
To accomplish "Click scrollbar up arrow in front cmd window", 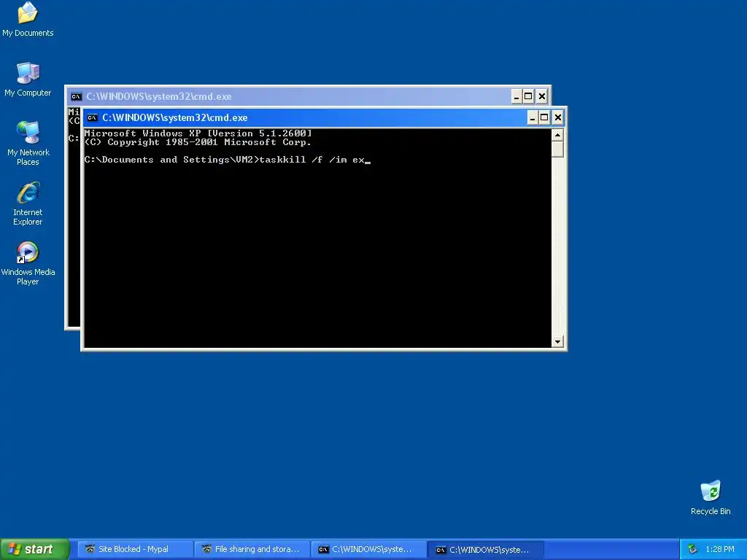I will point(557,135).
